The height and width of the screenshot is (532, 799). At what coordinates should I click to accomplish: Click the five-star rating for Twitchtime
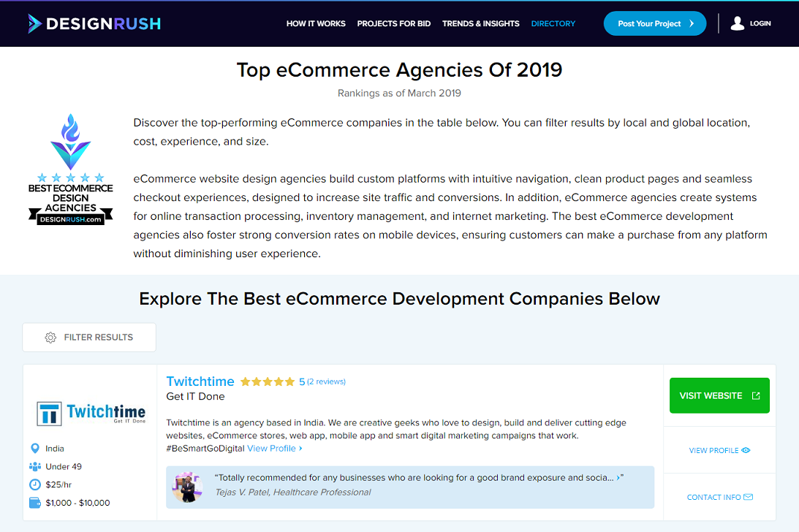[x=268, y=381]
